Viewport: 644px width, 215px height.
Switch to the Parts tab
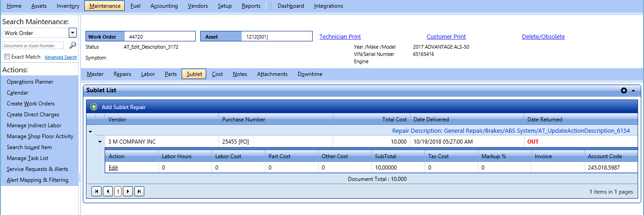coord(171,74)
